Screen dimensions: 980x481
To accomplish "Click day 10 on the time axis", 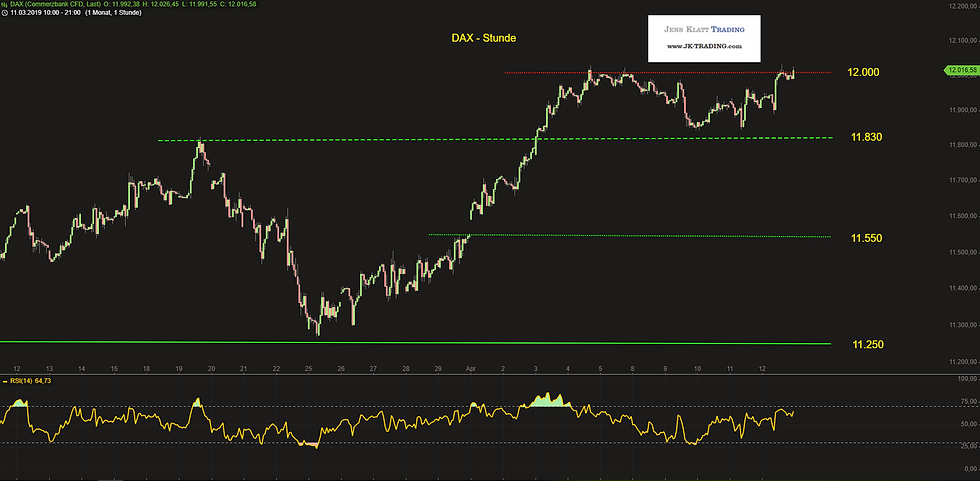I will coord(697,369).
